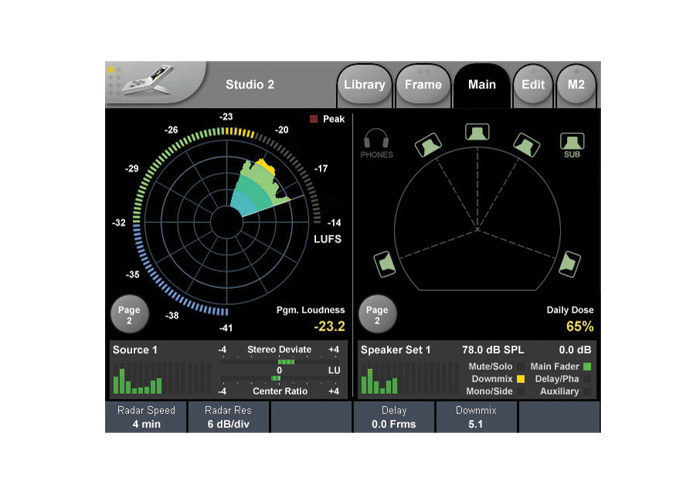Open Page 2 of radar meter
The width and height of the screenshot is (700, 500).
pyautogui.click(x=129, y=314)
